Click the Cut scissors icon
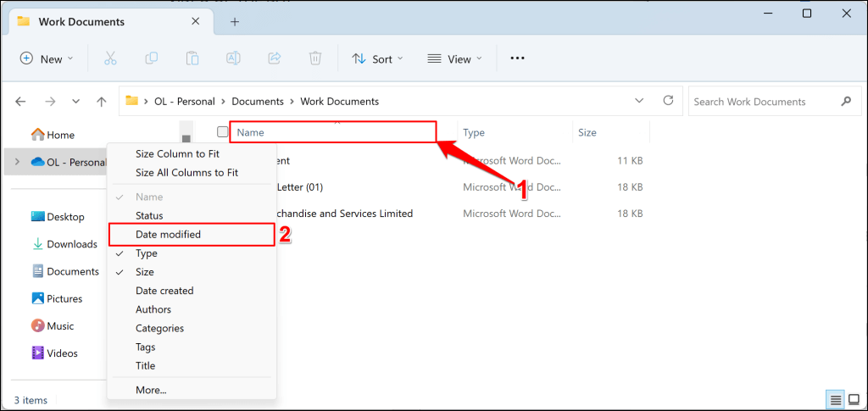The height and width of the screenshot is (411, 868). click(x=110, y=58)
